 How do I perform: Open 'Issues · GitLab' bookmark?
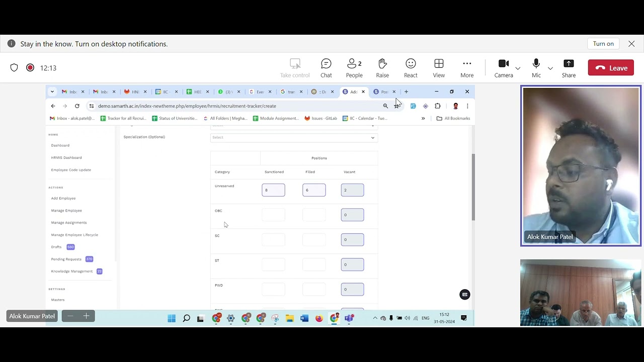(321, 118)
